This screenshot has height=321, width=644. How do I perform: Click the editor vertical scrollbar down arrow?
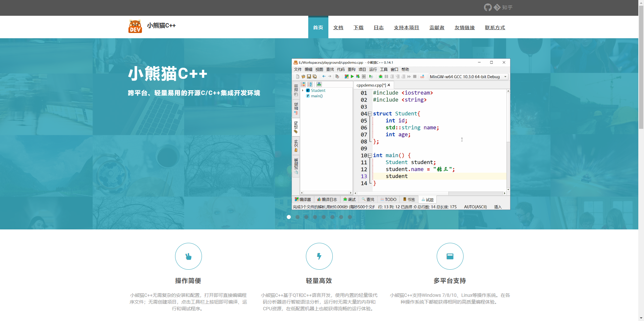tap(508, 190)
